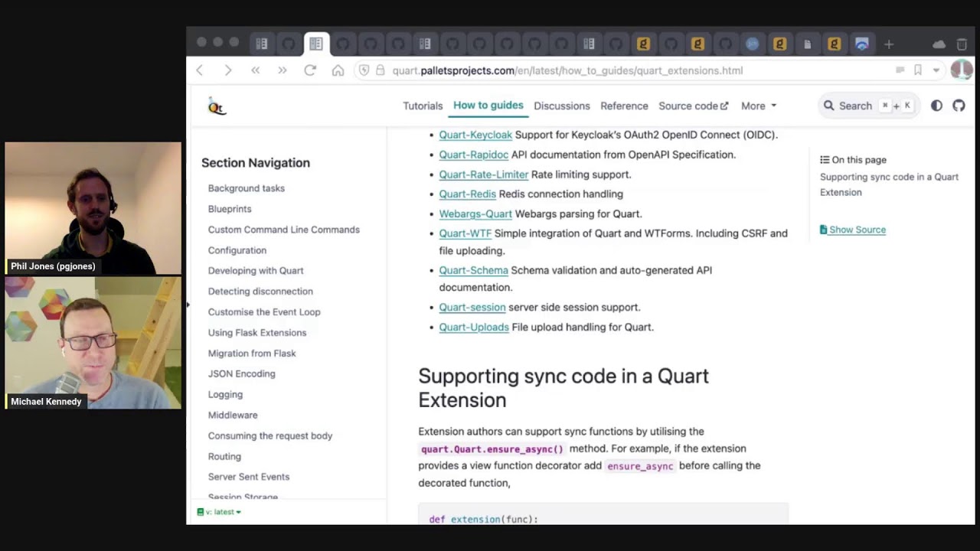
Task: Switch to the Reference section
Action: pyautogui.click(x=624, y=106)
